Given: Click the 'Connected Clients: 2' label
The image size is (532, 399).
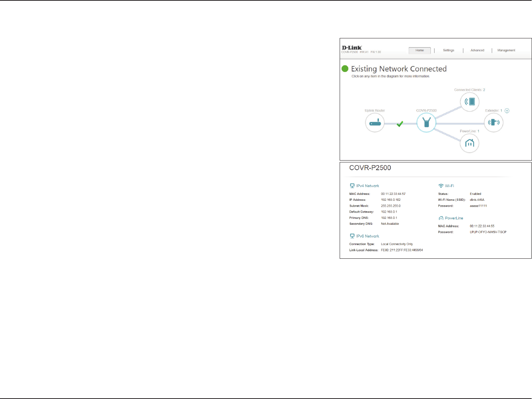Looking at the screenshot, I should coord(470,90).
